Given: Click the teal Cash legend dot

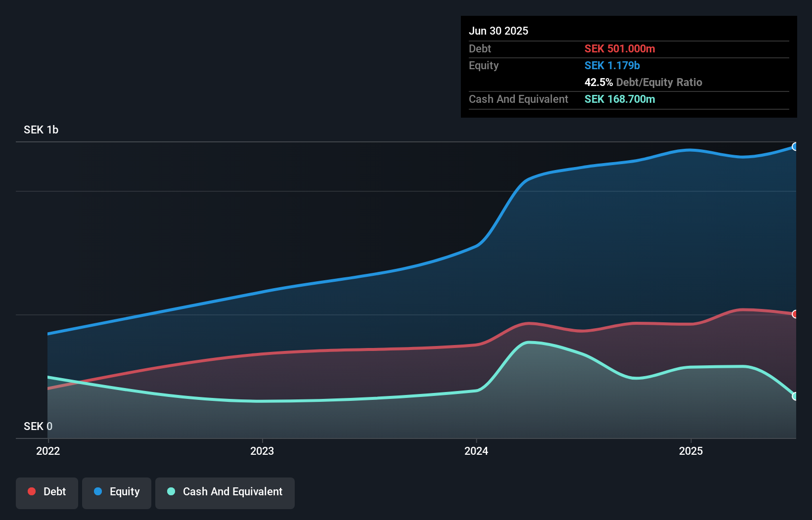Looking at the screenshot, I should point(171,491).
